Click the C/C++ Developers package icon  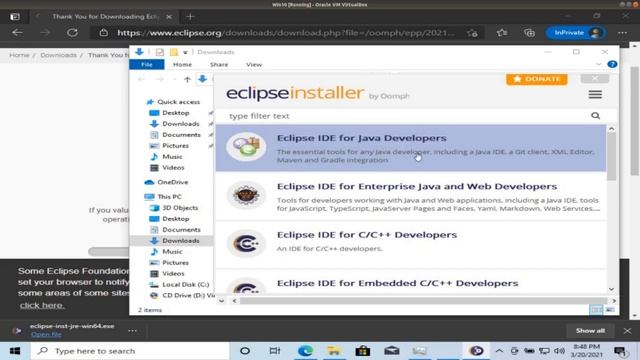coord(246,244)
